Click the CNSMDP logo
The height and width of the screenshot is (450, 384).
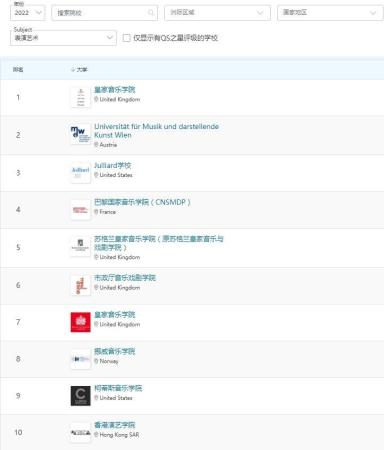tap(80, 210)
